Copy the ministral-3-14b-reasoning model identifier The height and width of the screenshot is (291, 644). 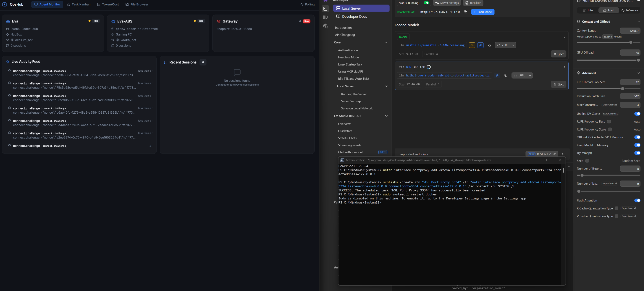point(489,45)
